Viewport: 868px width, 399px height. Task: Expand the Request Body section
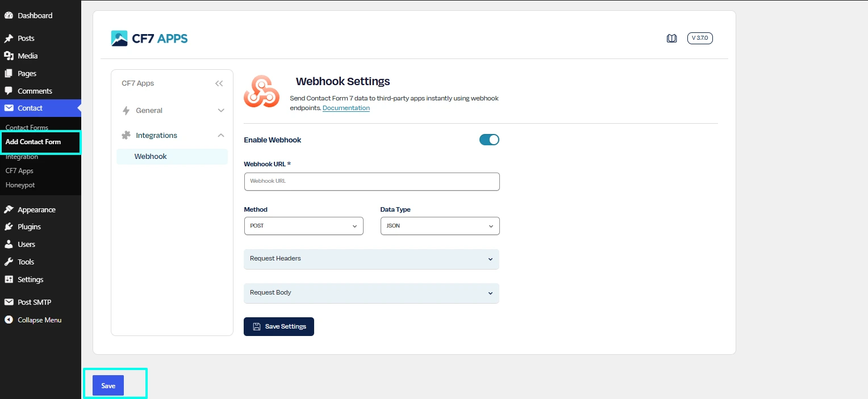371,293
